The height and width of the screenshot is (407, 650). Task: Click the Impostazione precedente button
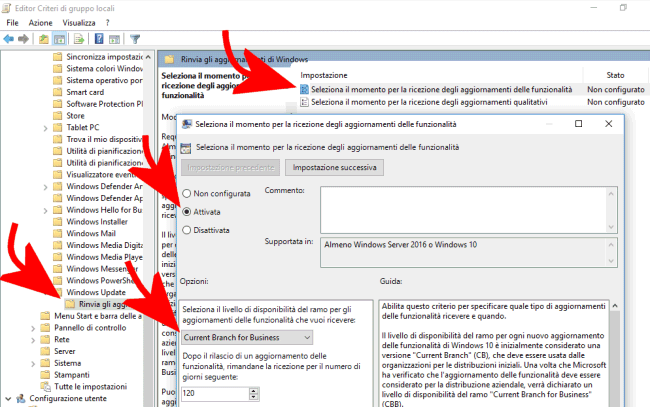point(230,167)
